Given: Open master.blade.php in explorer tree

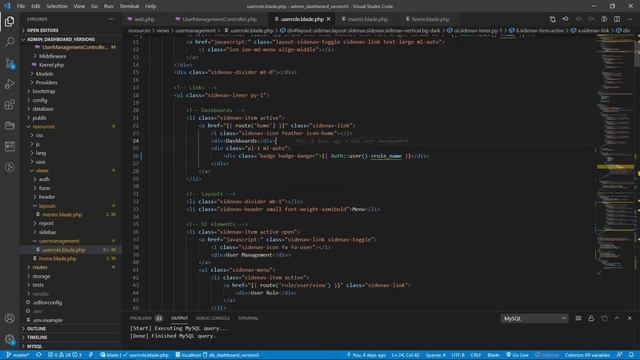Looking at the screenshot, I should 62,214.
